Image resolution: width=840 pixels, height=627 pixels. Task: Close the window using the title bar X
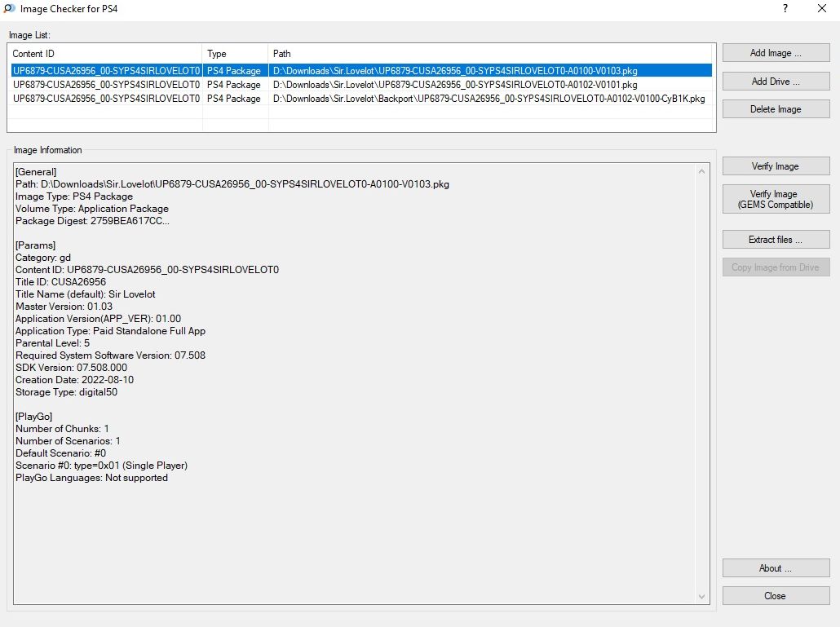click(x=822, y=10)
